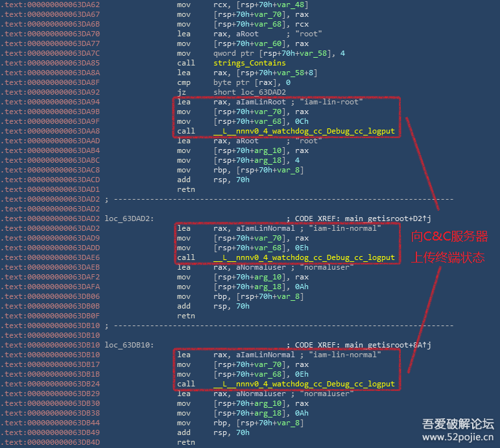500x448 pixels.
Task: Click the aIamLinRoot string reference
Action: click(x=261, y=102)
